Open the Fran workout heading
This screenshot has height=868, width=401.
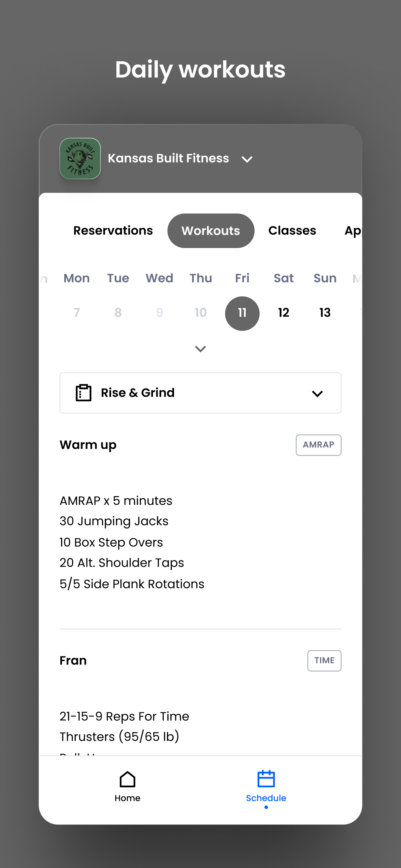[73, 660]
